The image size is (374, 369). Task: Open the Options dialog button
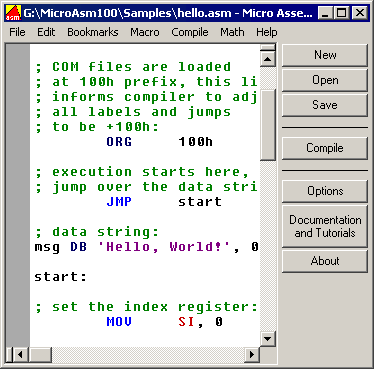pos(325,191)
